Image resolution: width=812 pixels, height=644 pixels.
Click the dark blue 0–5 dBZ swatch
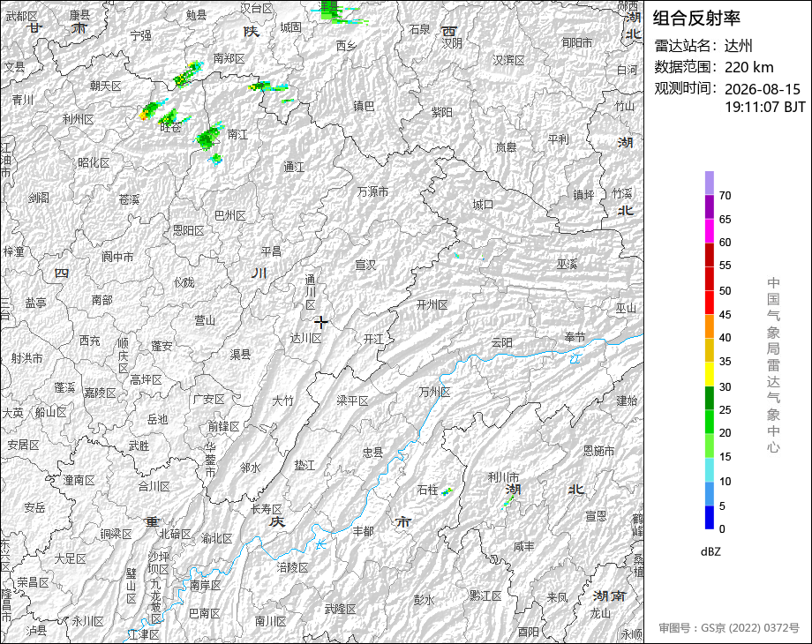tap(710, 517)
